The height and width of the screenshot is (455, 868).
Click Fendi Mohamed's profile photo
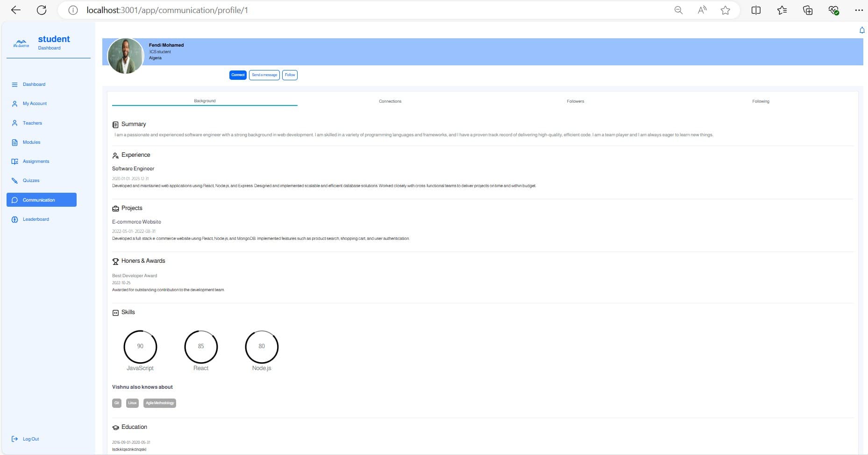click(x=125, y=56)
